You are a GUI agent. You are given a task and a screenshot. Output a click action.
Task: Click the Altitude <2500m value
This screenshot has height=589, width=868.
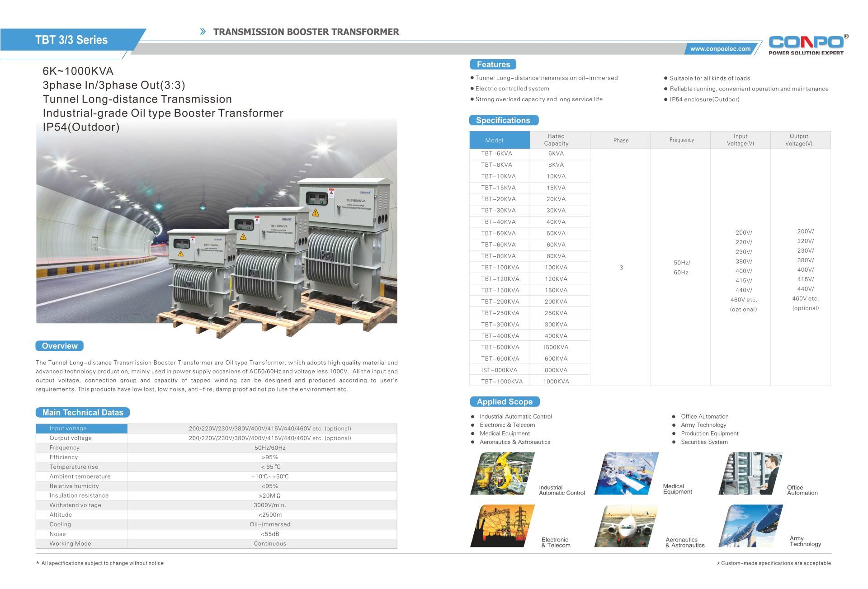(x=270, y=515)
